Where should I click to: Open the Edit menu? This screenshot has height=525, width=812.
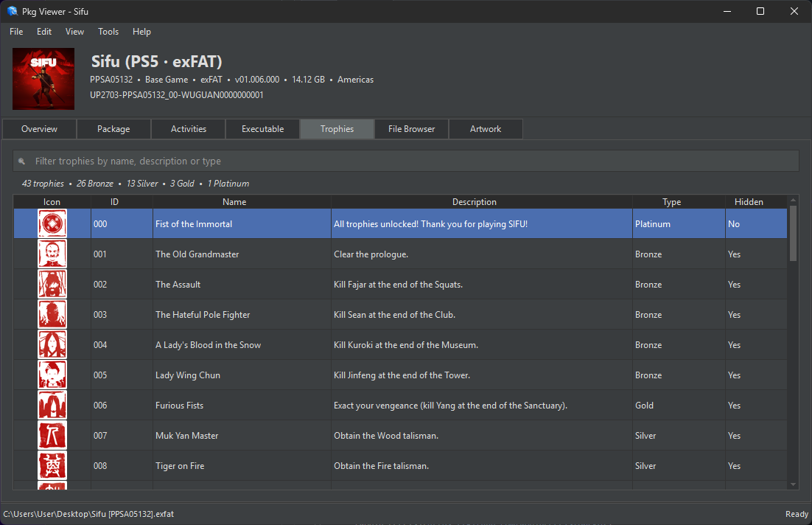44,32
